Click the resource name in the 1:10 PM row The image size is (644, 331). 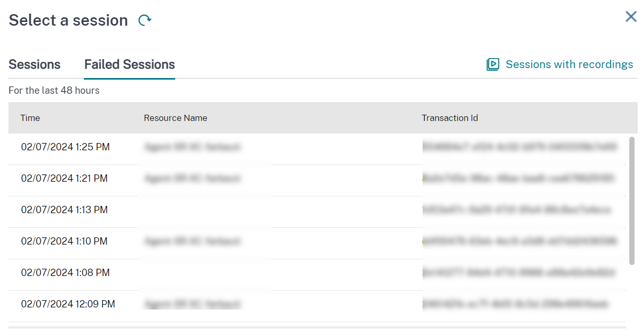tap(192, 241)
